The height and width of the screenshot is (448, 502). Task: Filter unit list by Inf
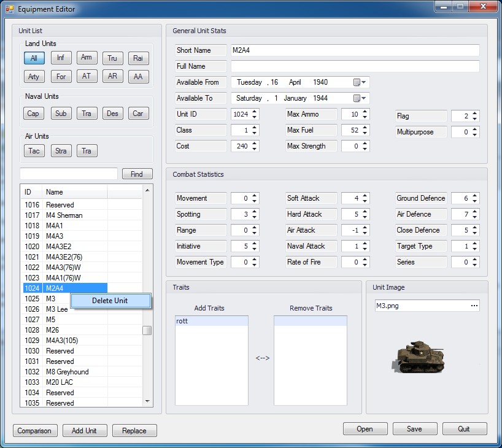(61, 58)
